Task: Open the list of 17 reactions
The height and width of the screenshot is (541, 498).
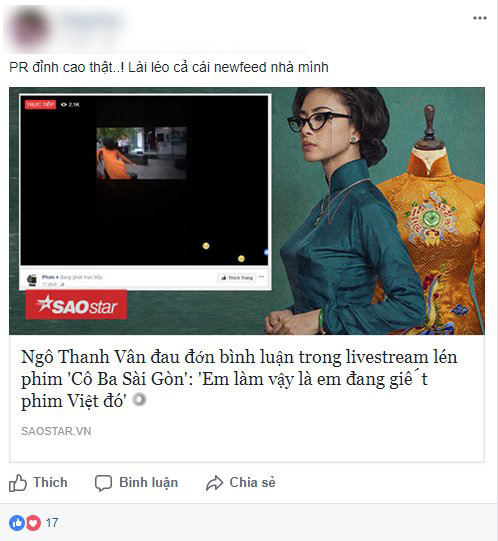Action: pyautogui.click(x=52, y=523)
